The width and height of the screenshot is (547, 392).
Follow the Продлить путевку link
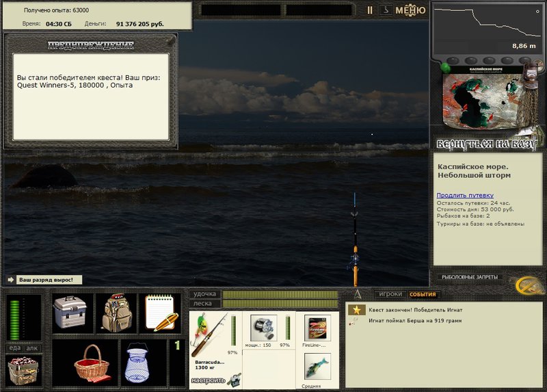coord(465,196)
